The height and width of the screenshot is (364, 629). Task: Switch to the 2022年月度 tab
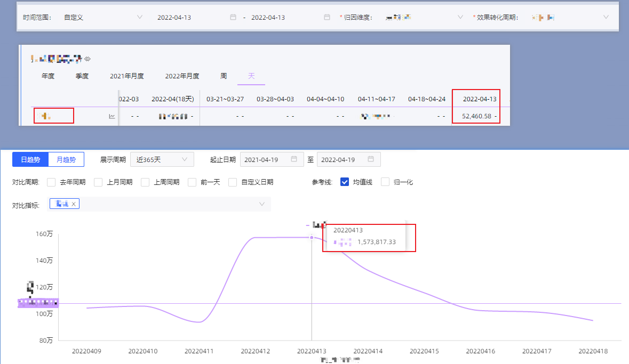click(x=182, y=76)
